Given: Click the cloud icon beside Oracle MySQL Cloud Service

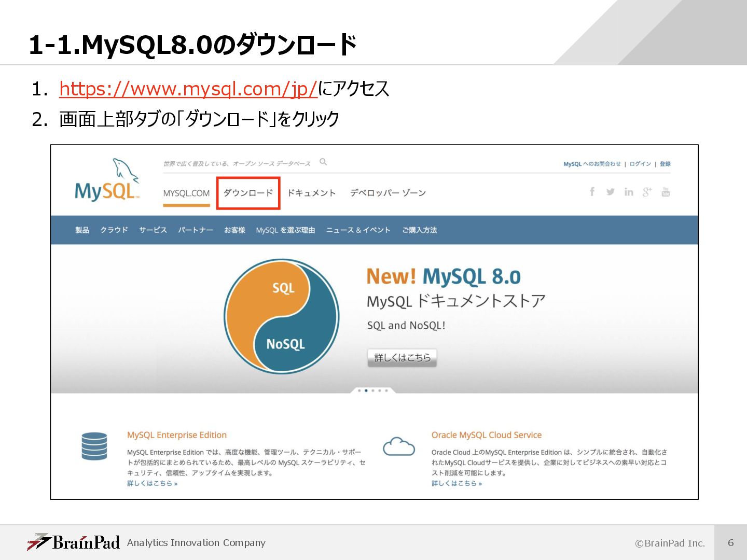Looking at the screenshot, I should (399, 446).
